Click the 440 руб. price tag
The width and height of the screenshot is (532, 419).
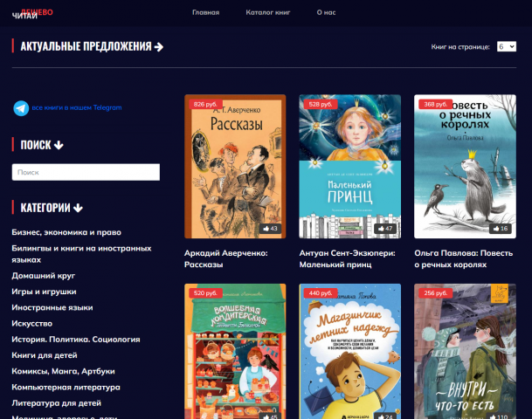[321, 293]
